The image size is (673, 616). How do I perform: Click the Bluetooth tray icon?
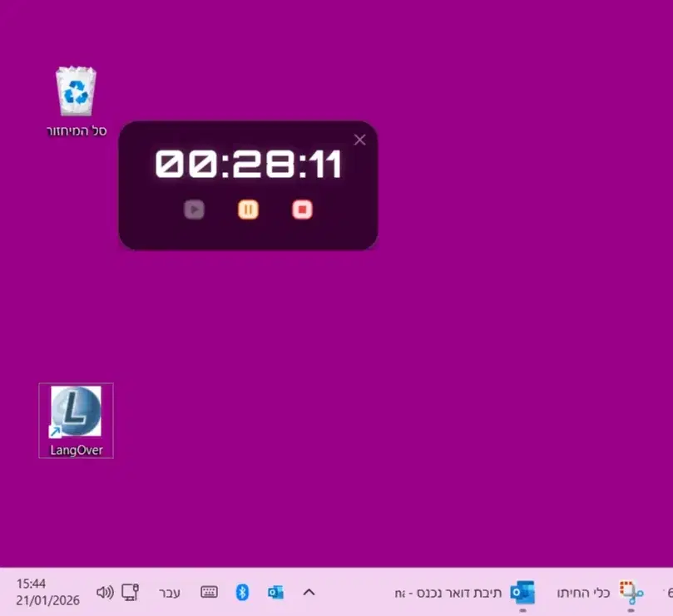click(242, 592)
